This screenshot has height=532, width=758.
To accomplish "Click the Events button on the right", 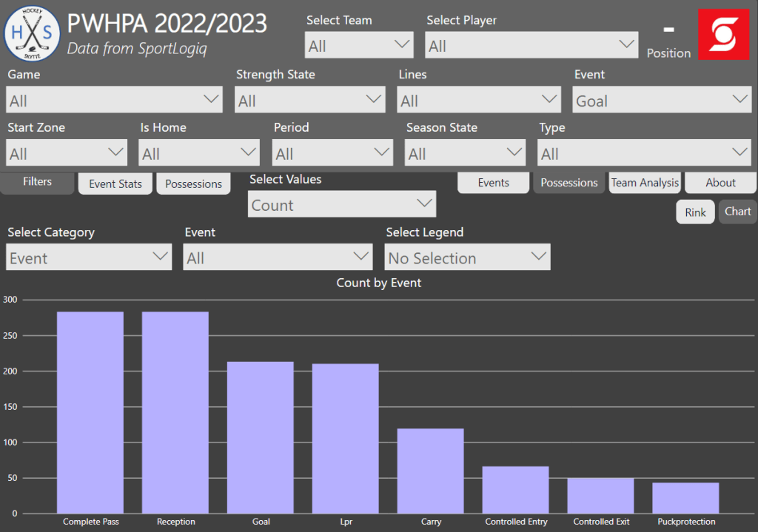I will tap(493, 183).
